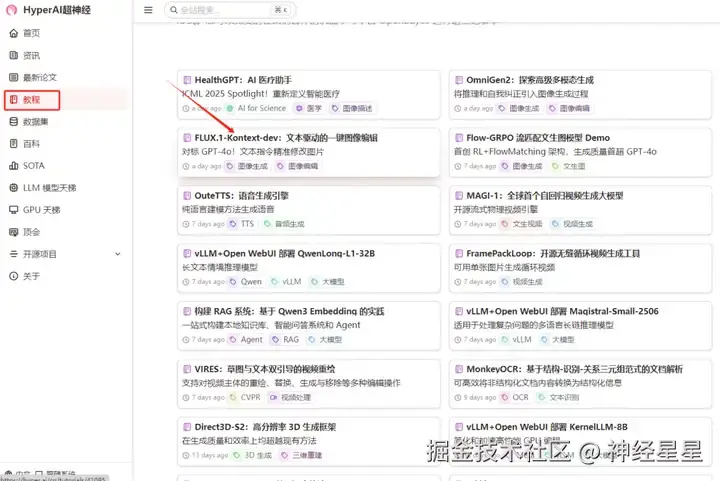Image resolution: width=720 pixels, height=481 pixels.
Task: Open the Flow-GRPO Demo tutorial title
Action: [x=538, y=138]
